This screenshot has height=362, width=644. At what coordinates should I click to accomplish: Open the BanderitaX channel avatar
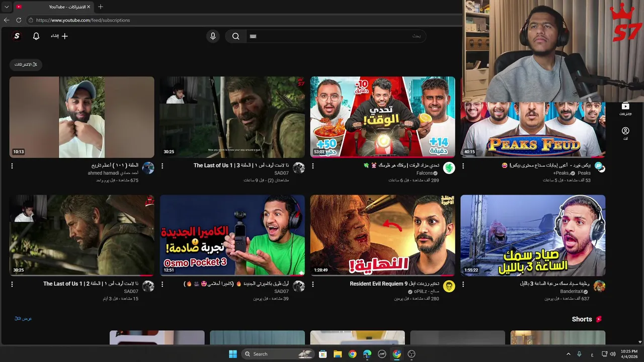(599, 287)
